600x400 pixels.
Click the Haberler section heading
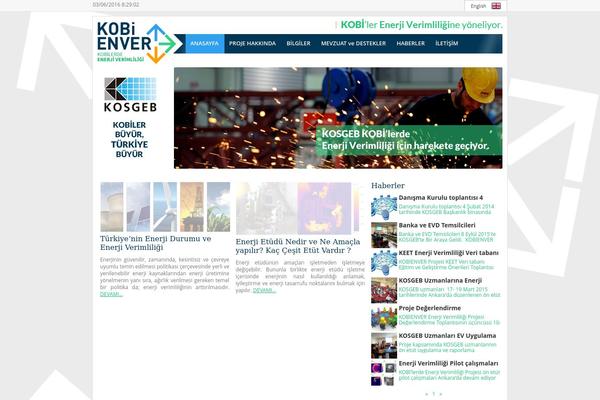388,185
